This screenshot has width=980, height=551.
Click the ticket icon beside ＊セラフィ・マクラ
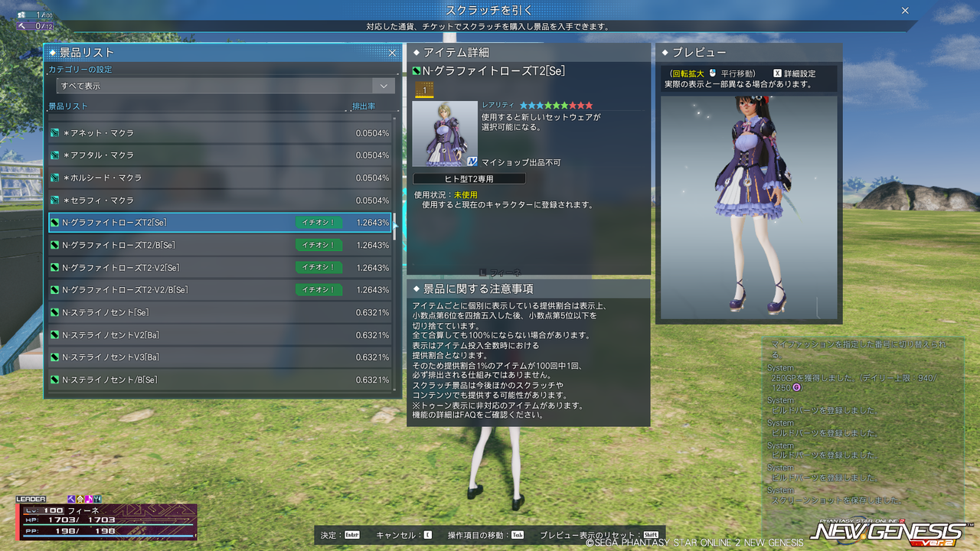[55, 201]
